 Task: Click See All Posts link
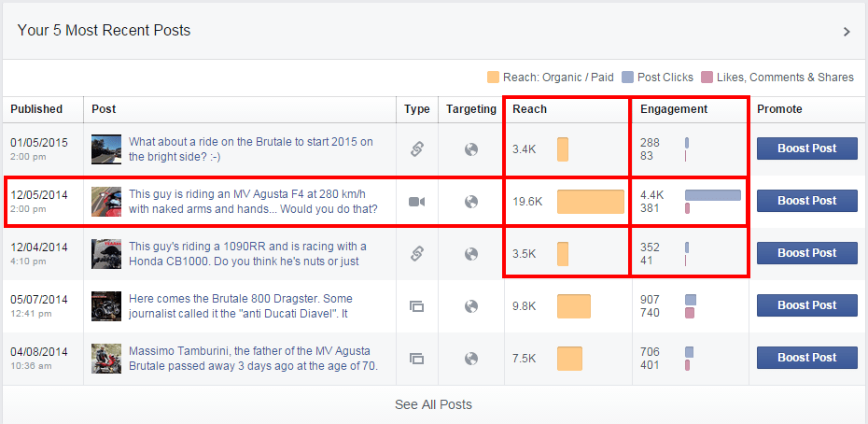pyautogui.click(x=433, y=404)
